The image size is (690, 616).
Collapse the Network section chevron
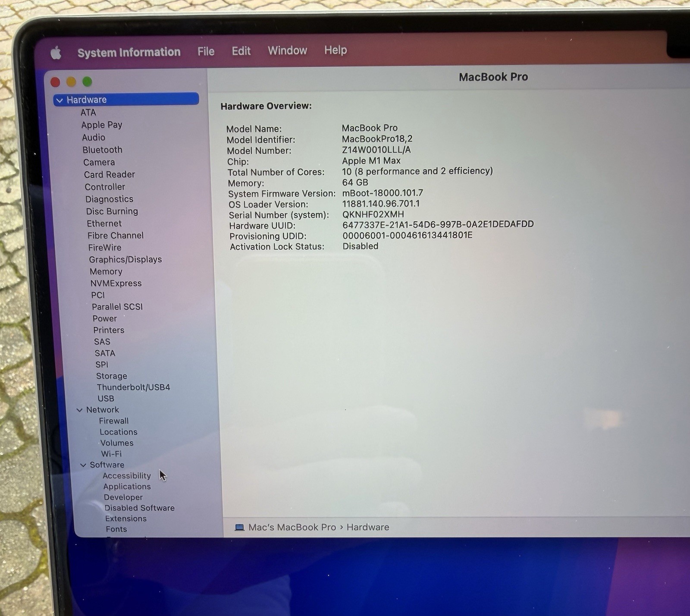pos(79,410)
